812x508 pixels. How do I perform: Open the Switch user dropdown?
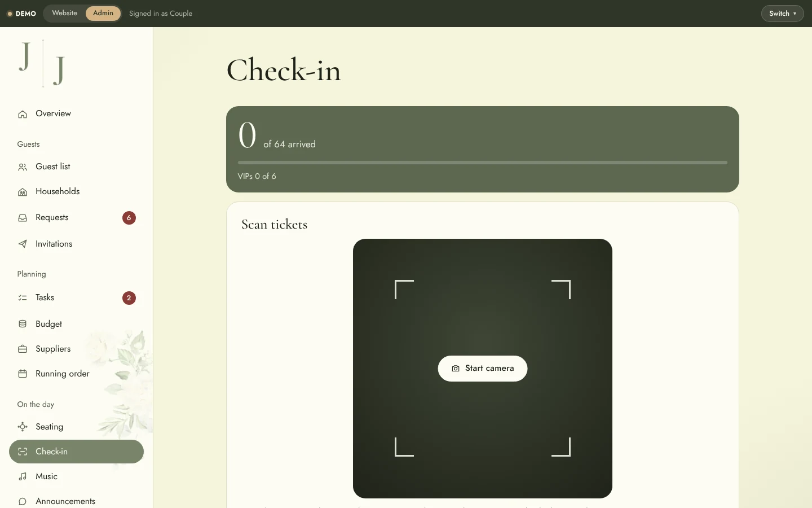click(782, 14)
